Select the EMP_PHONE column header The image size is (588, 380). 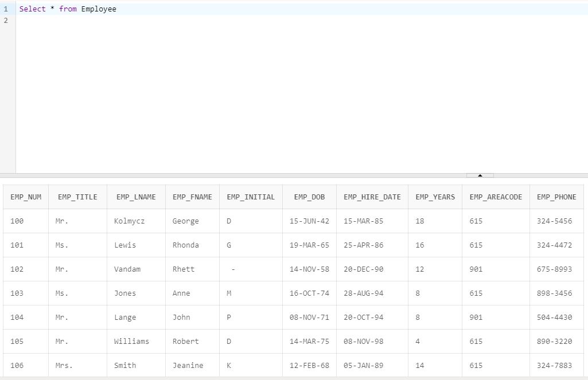(x=556, y=196)
